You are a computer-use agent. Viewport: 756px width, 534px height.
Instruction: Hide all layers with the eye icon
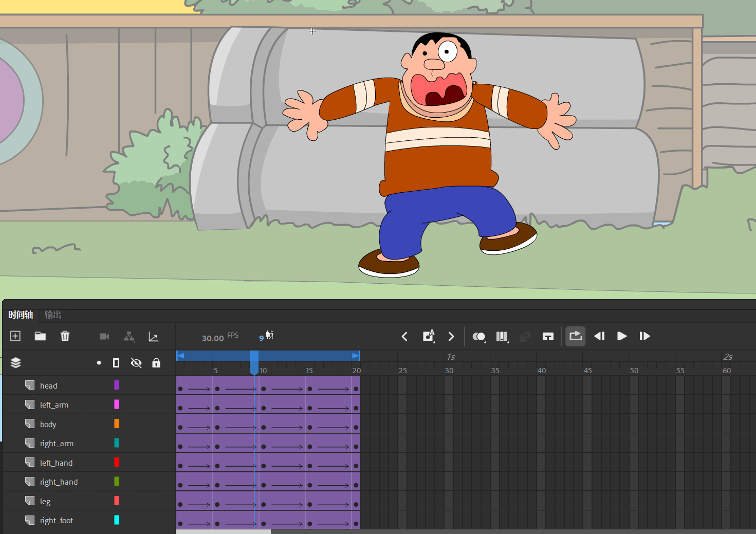[x=136, y=363]
